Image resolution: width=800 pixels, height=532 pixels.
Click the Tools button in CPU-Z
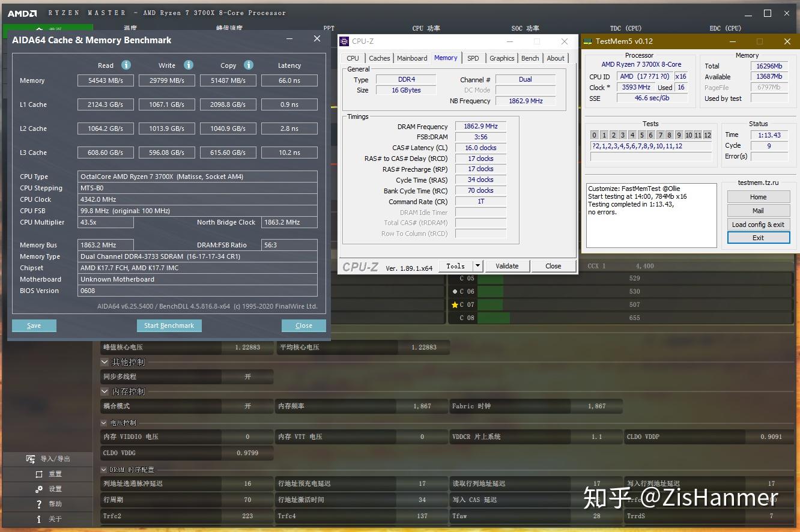[455, 266]
